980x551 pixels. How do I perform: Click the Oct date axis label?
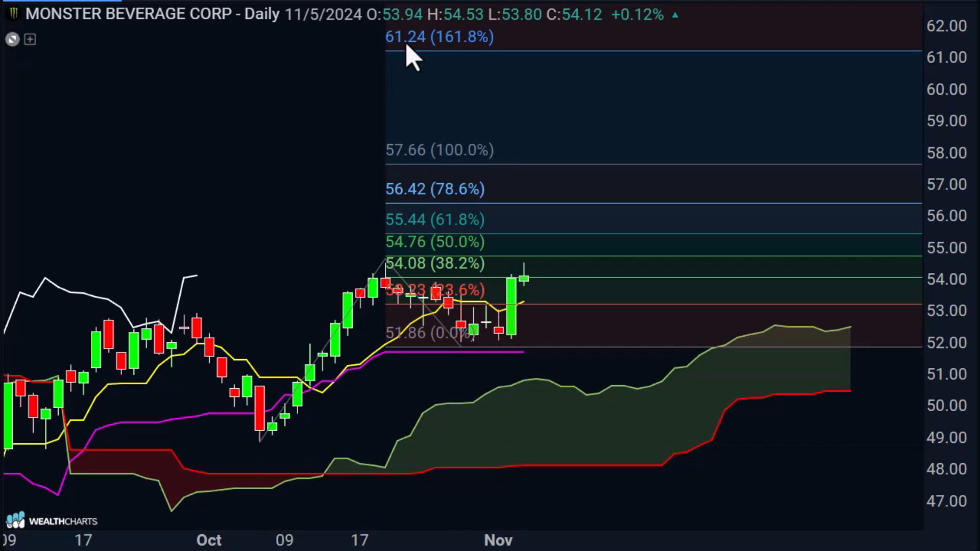209,540
